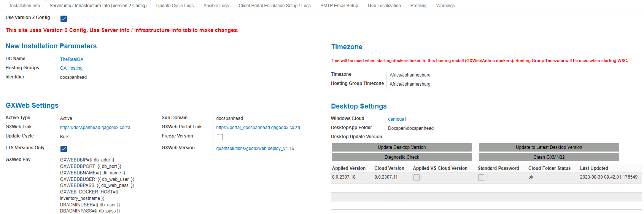Switch to Update Cycle Logs tab
644x214 pixels.
[175, 6]
